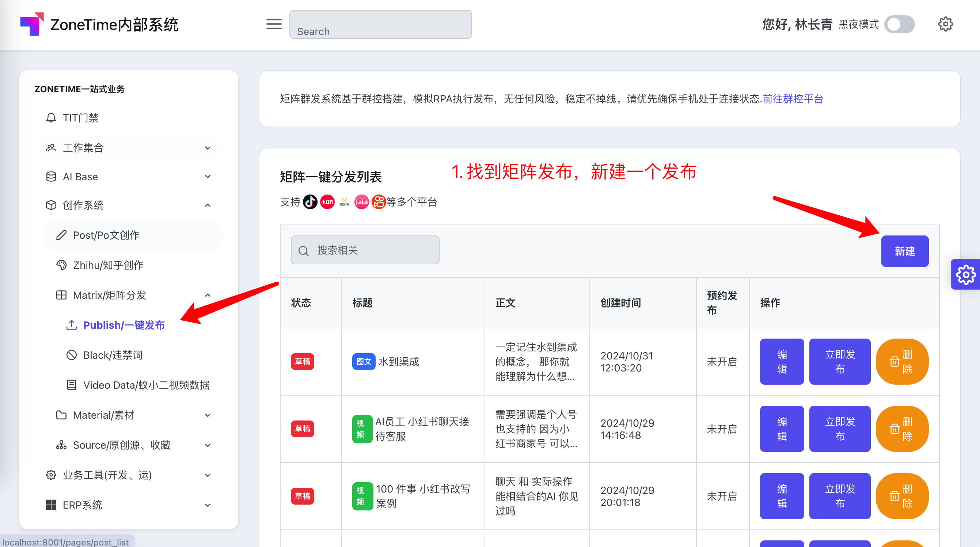
Task: Click the Zhihu/知乎创作 palette icon
Action: tap(61, 265)
